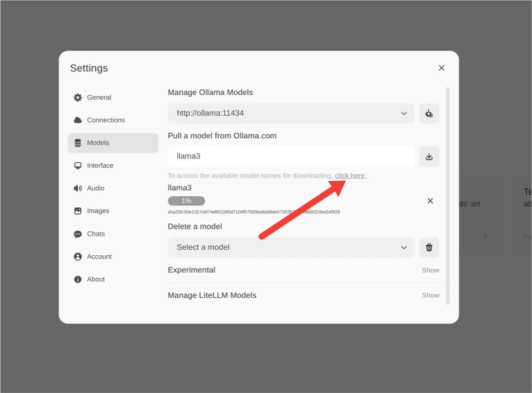Click the llama3 1% progress bar
This screenshot has width=532, height=393.
point(186,201)
